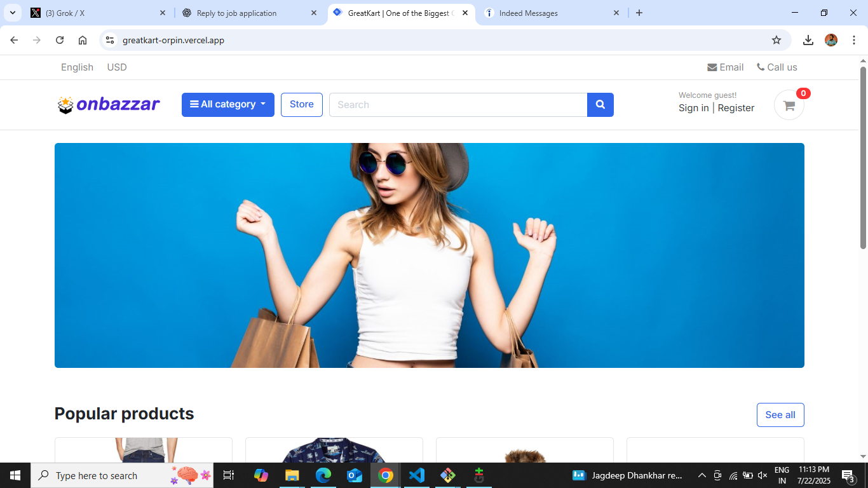Click the Chrome profile avatar
Viewport: 868px width, 488px height.
pyautogui.click(x=831, y=40)
